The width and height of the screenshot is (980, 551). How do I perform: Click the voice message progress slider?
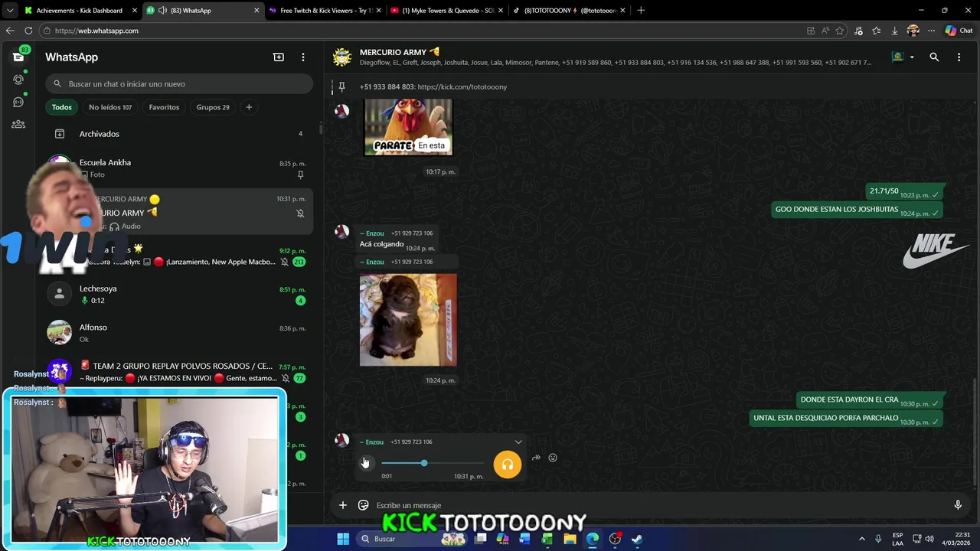pos(433,463)
